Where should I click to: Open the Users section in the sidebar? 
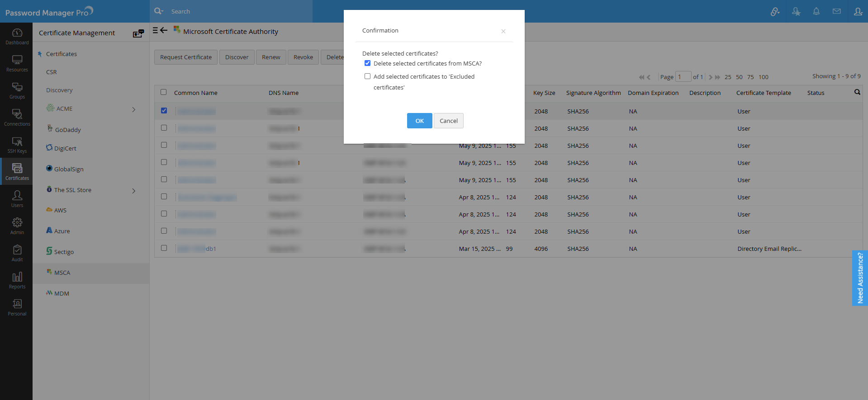(x=17, y=199)
